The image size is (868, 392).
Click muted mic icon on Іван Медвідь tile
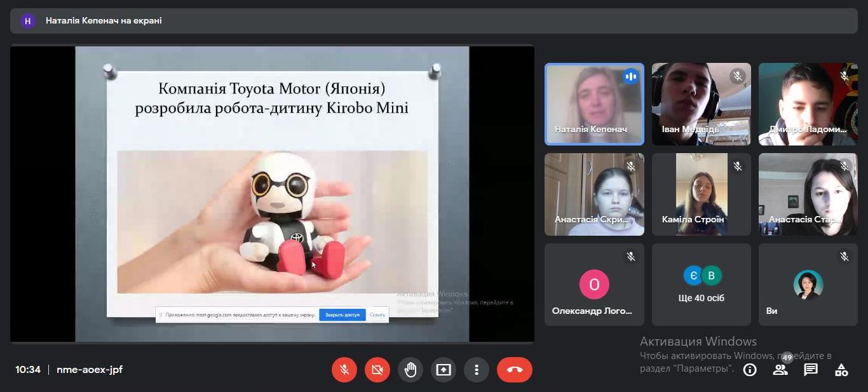pyautogui.click(x=737, y=76)
